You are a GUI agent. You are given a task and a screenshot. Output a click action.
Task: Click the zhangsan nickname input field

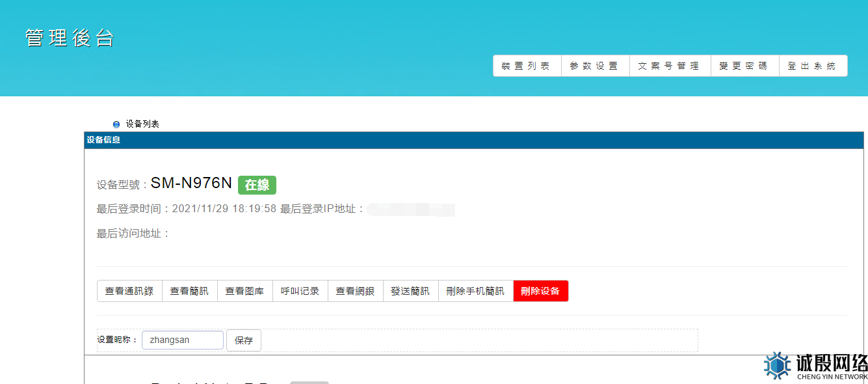coord(182,340)
